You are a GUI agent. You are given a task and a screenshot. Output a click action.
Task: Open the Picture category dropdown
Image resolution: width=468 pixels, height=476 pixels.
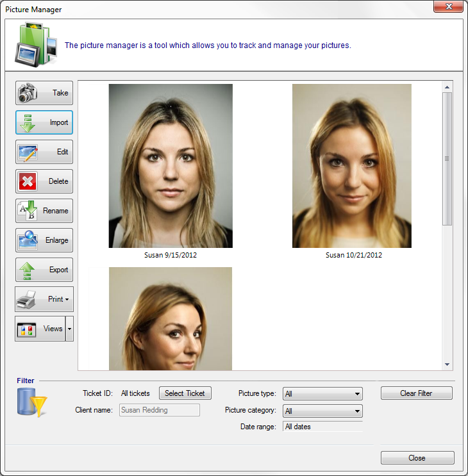pyautogui.click(x=322, y=411)
